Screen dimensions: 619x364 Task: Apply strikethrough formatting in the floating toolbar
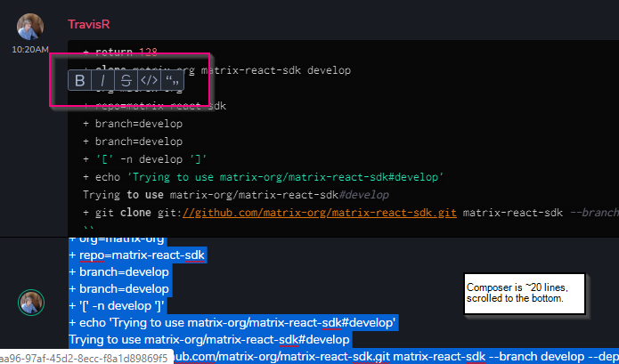point(126,80)
